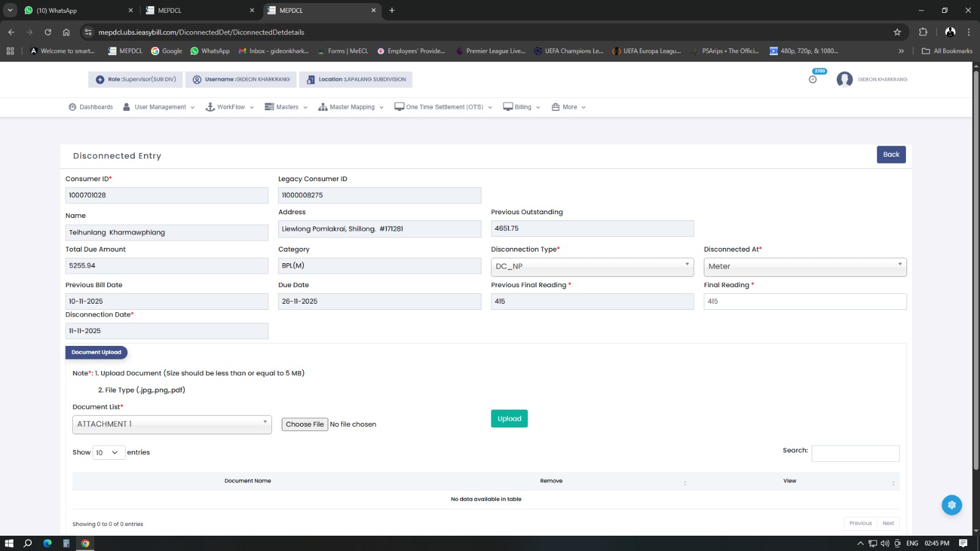This screenshot has width=980, height=551.
Task: Click Choose File to select a document
Action: click(x=304, y=424)
